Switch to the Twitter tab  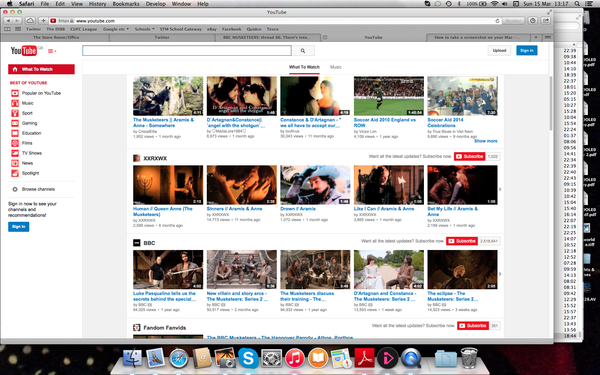click(x=162, y=38)
